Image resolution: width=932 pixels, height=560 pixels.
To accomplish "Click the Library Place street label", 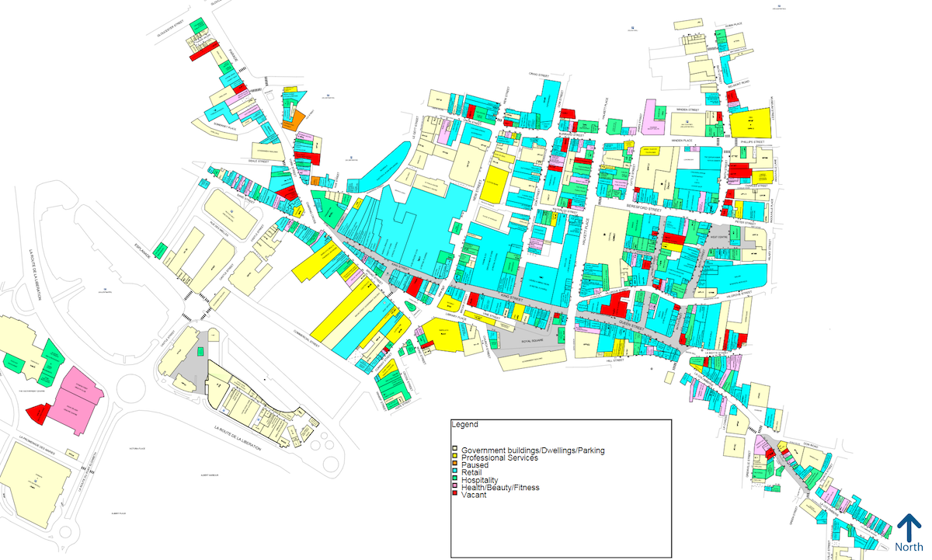I will coord(456,315).
